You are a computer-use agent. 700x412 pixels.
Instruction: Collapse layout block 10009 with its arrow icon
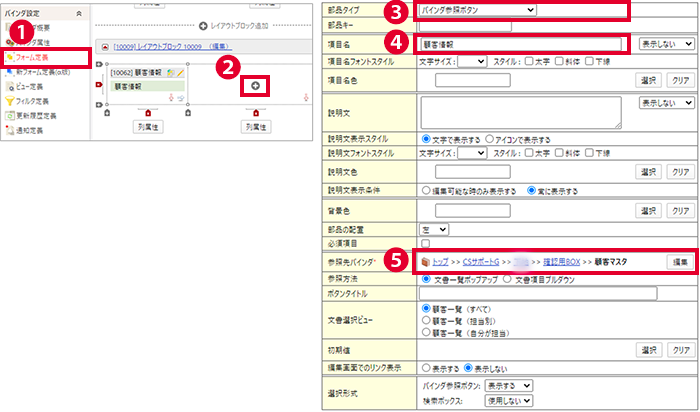tap(105, 46)
